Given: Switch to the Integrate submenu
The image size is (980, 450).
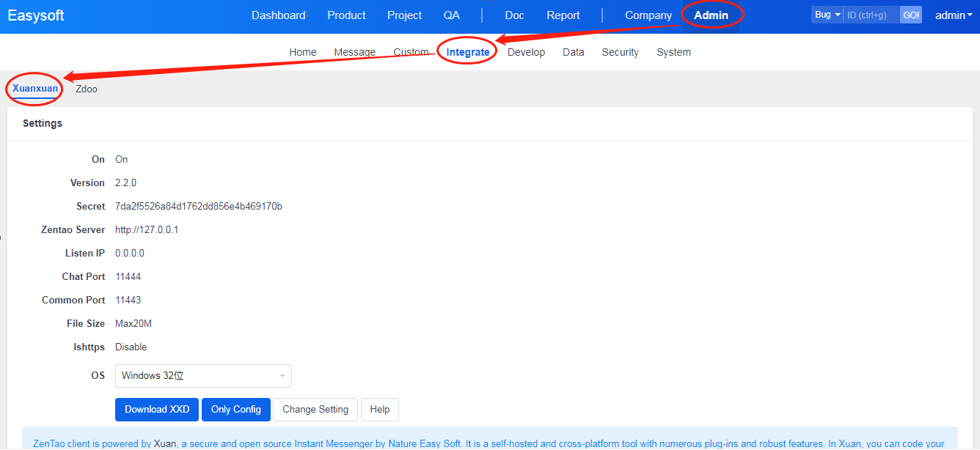Looking at the screenshot, I should (x=467, y=52).
